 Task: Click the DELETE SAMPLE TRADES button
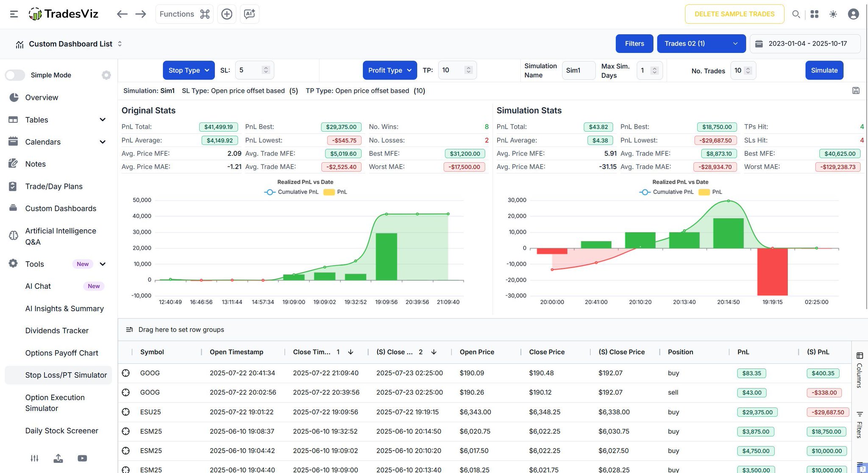coord(734,14)
